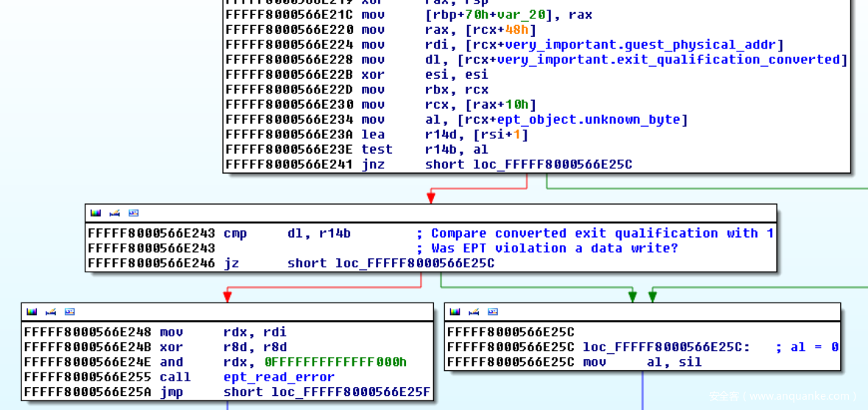Click address FFFFF8000566E246 of jz

click(151, 264)
